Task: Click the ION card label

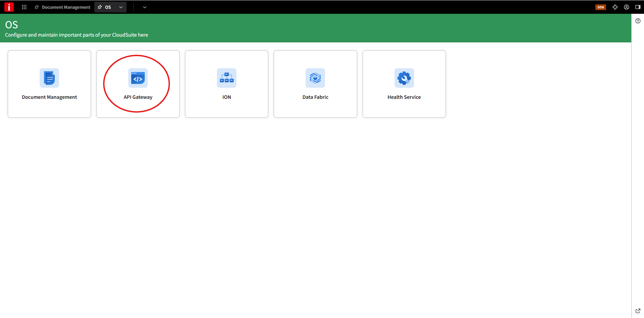Action: click(227, 97)
